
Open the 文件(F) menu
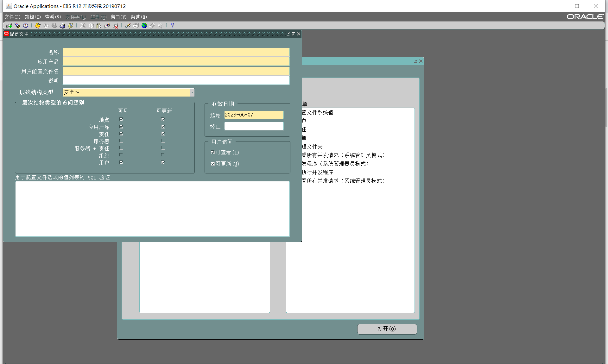(x=12, y=17)
